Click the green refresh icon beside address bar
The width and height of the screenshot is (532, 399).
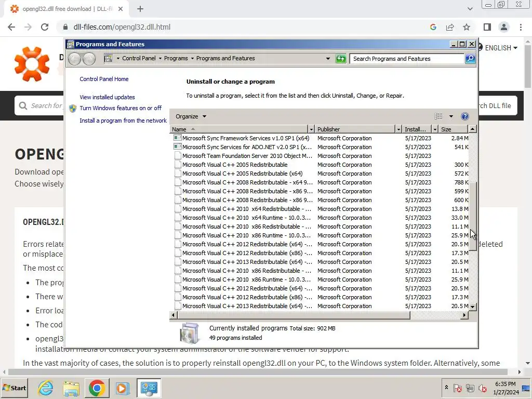pos(341,59)
